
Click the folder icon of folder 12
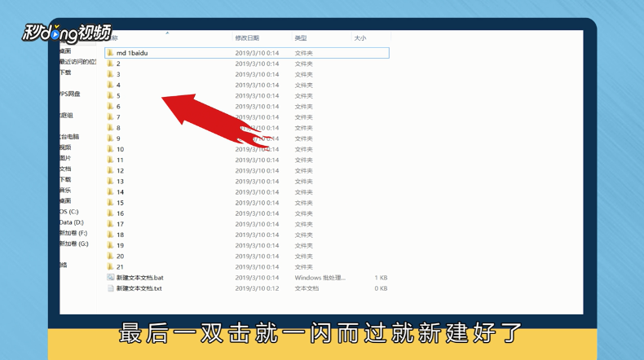(x=110, y=170)
